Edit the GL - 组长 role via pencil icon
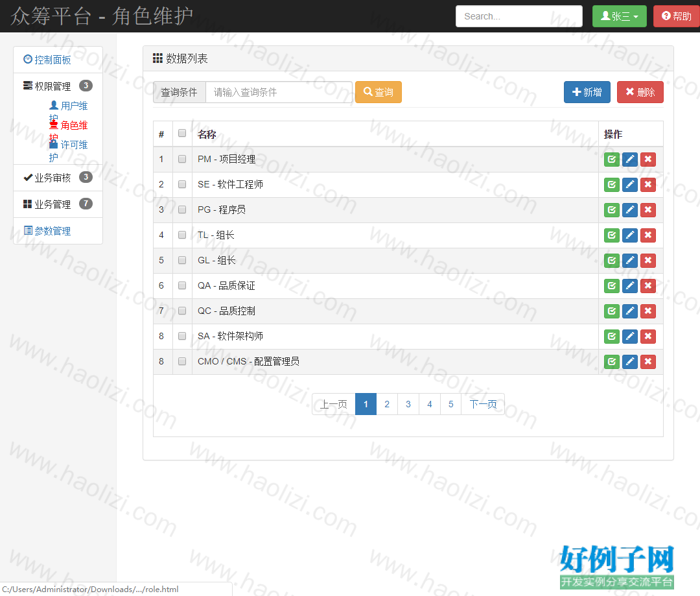This screenshot has width=700, height=596. pyautogui.click(x=630, y=261)
